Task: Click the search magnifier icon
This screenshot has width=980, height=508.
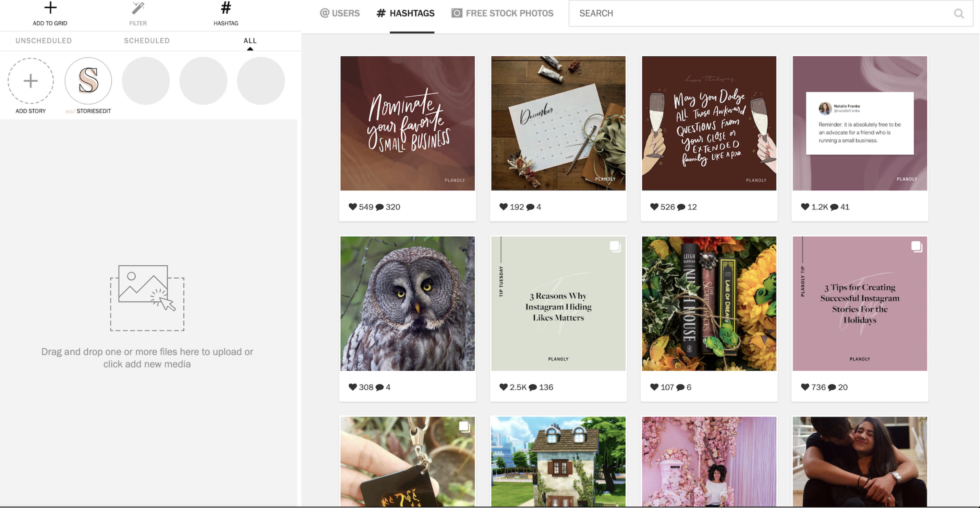Action: pyautogui.click(x=959, y=13)
